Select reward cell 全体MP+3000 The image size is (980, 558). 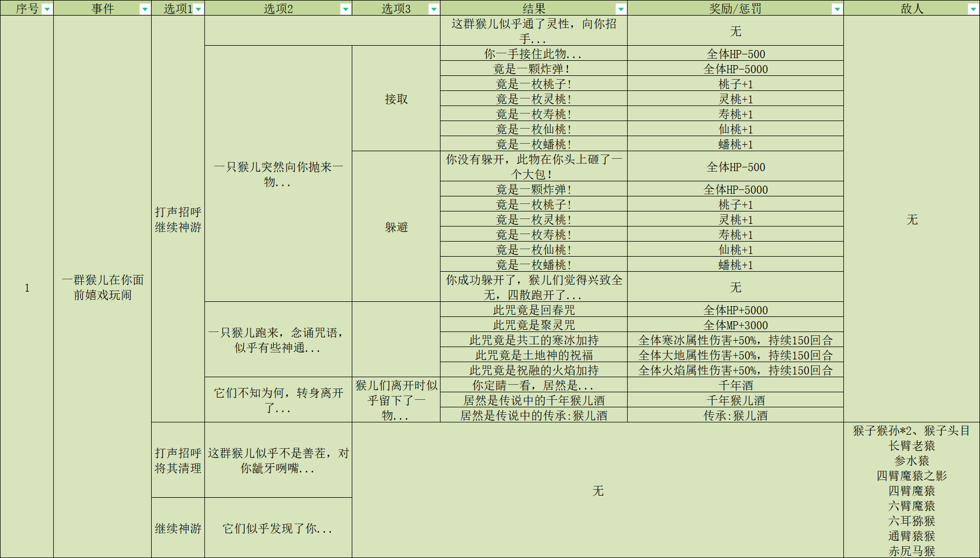pyautogui.click(x=735, y=324)
